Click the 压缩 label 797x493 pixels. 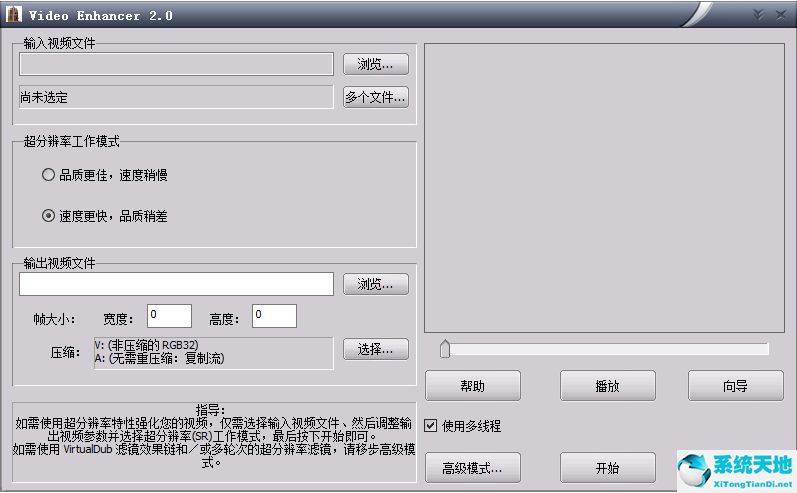click(x=65, y=352)
